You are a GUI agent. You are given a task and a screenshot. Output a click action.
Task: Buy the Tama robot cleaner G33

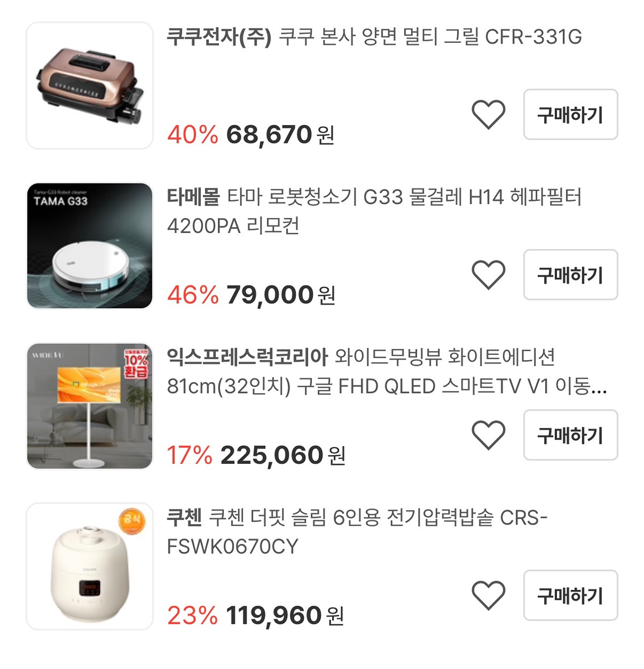pyautogui.click(x=570, y=275)
